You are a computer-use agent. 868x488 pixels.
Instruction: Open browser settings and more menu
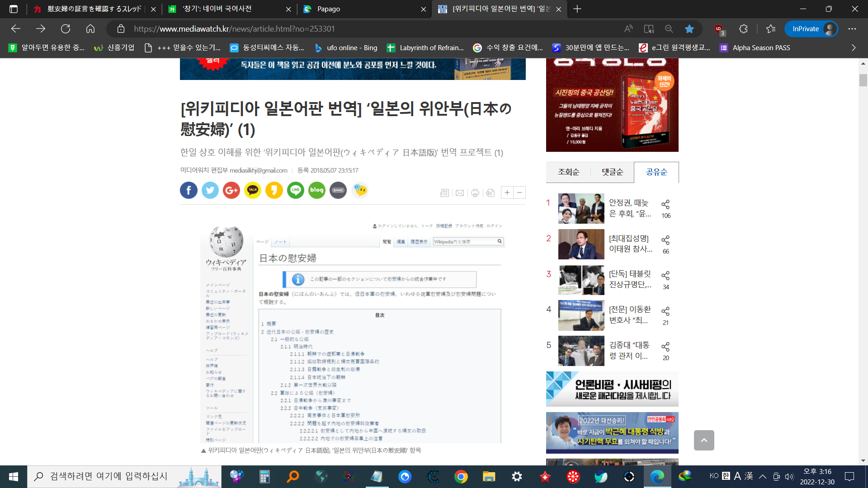click(x=852, y=29)
